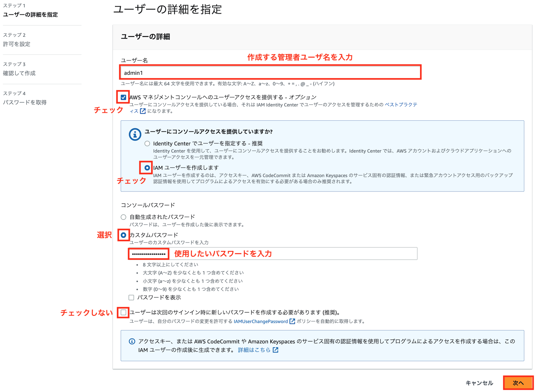
Task: Click the 8 文字以上にしてください requirement text
Action: (170, 265)
